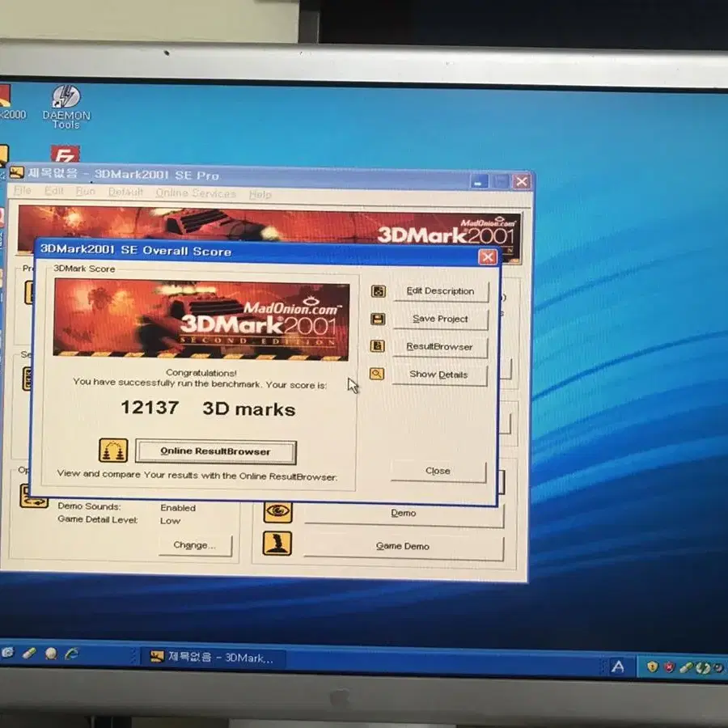Viewport: 728px width, 728px height.
Task: Open the DAEMON Tools desktop icon
Action: point(66,107)
